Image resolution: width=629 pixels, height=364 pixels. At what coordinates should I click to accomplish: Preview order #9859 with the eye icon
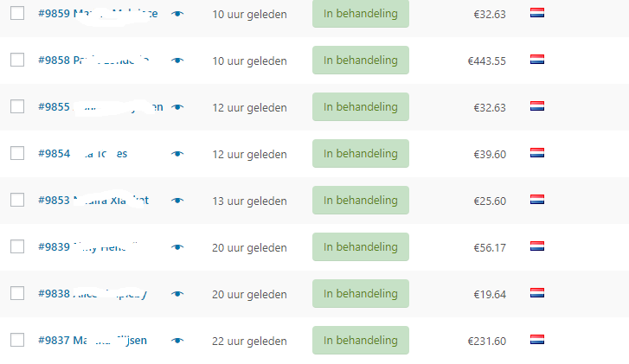pyautogui.click(x=177, y=14)
